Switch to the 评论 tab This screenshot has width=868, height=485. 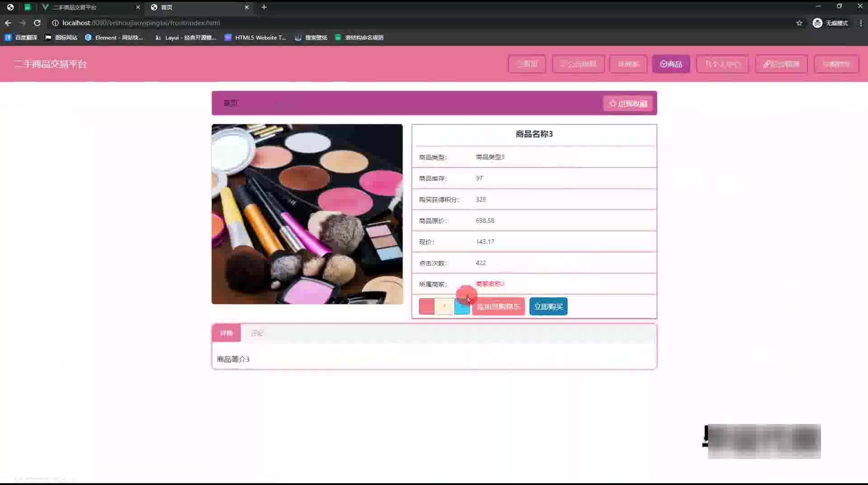256,333
